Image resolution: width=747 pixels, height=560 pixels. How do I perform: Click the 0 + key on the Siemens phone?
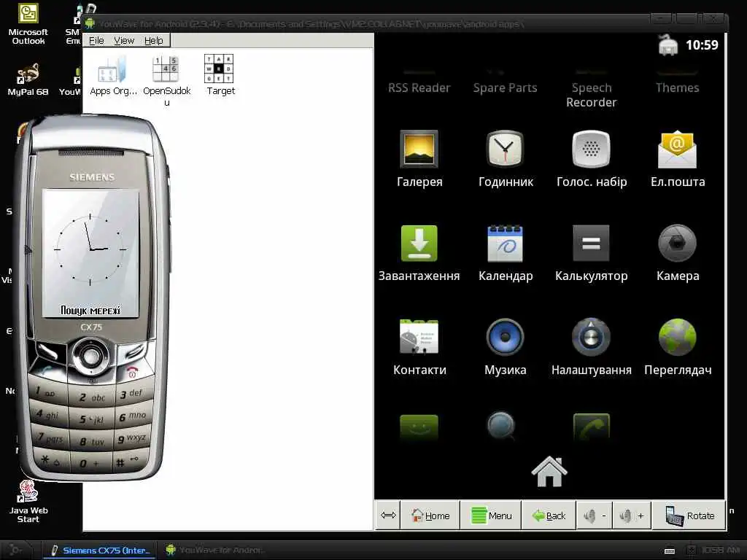click(90, 463)
